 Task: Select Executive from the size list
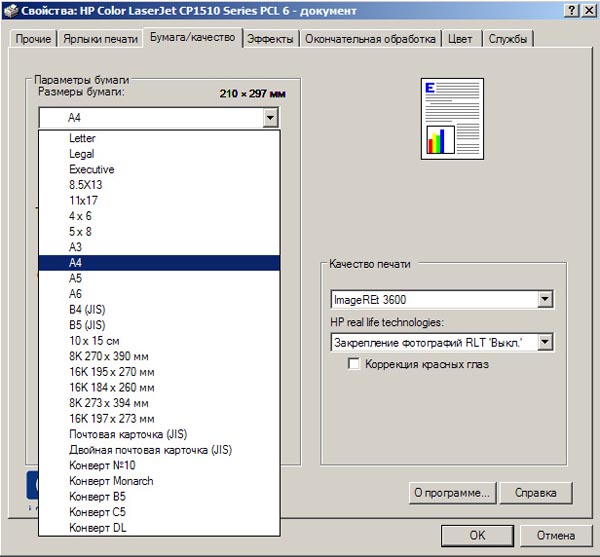point(159,169)
